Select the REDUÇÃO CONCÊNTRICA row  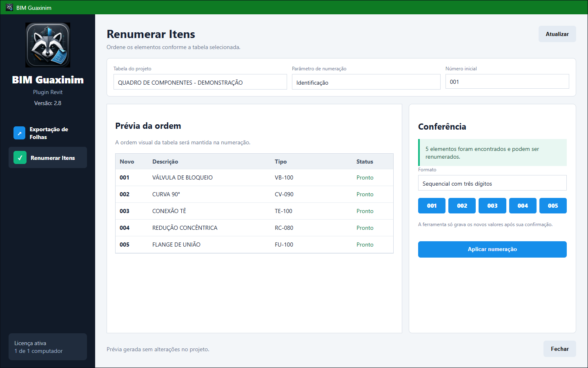coord(254,228)
